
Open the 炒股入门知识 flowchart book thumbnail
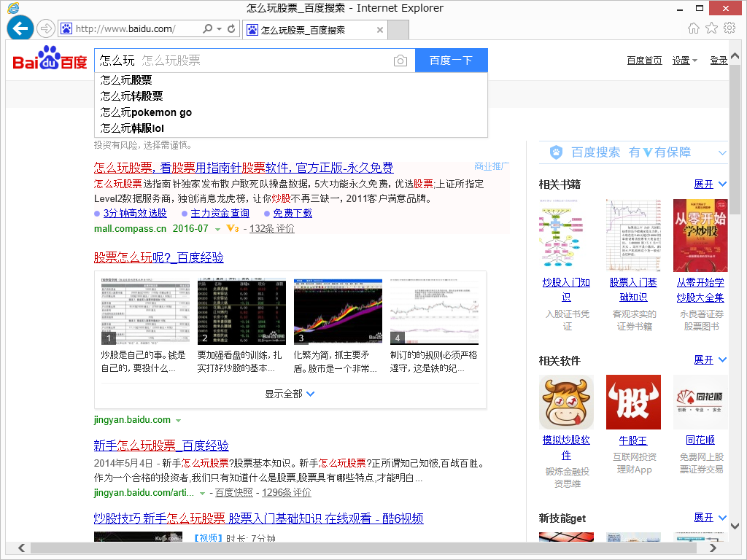566,236
